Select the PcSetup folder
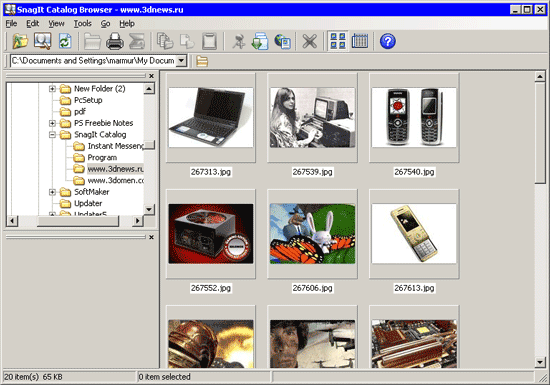The image size is (550, 385). (x=88, y=100)
